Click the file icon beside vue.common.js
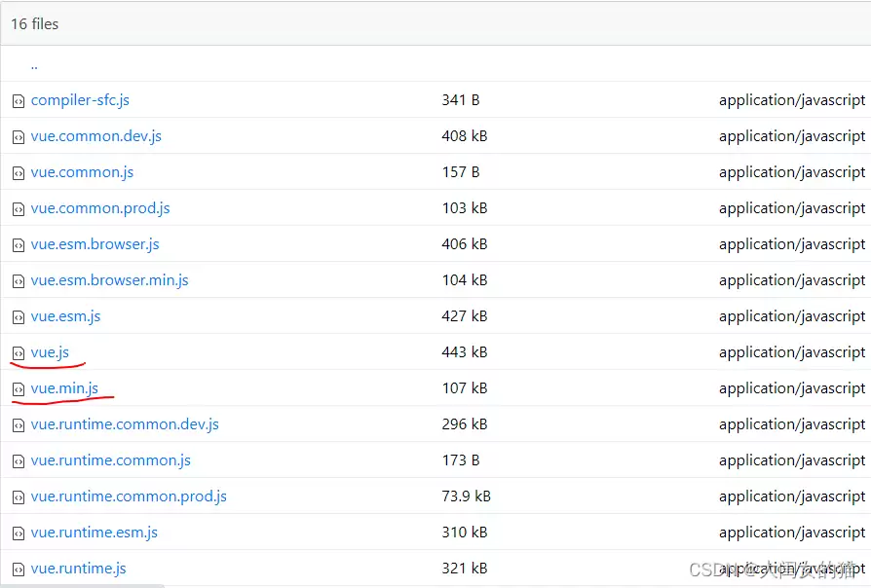Screen dimensions: 871x588 (x=19, y=173)
